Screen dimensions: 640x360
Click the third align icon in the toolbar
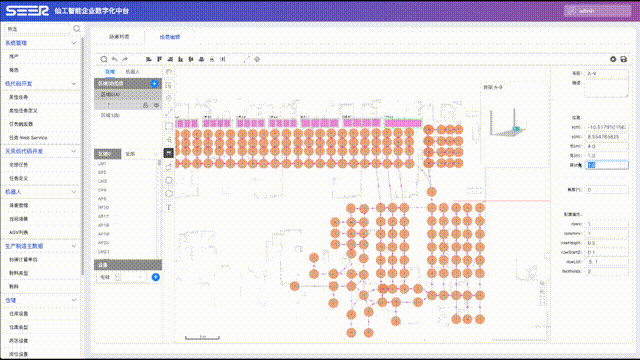coord(170,59)
